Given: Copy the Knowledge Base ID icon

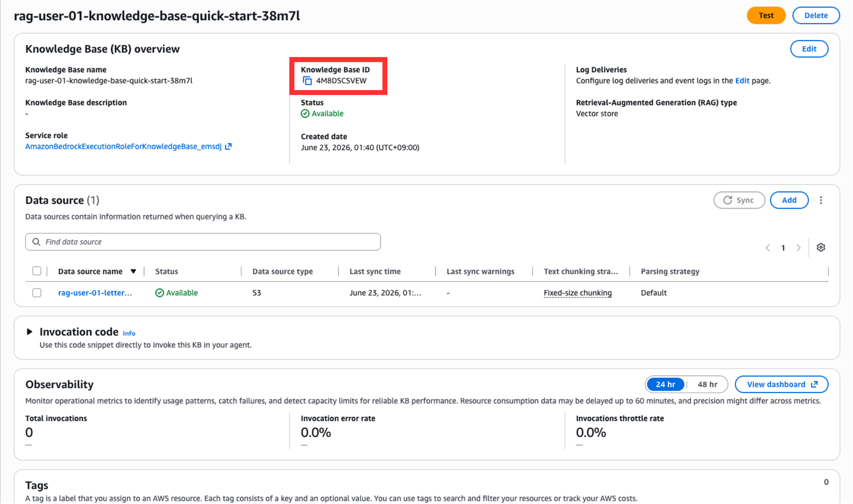Looking at the screenshot, I should (x=307, y=81).
